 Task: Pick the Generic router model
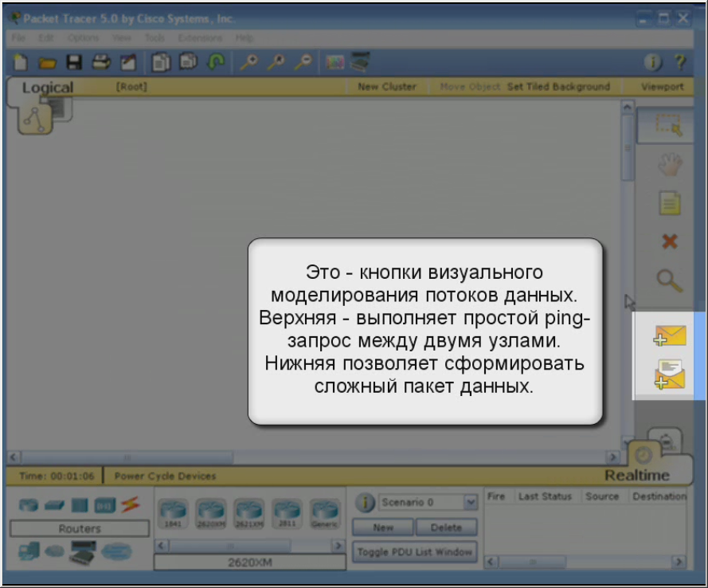(325, 513)
